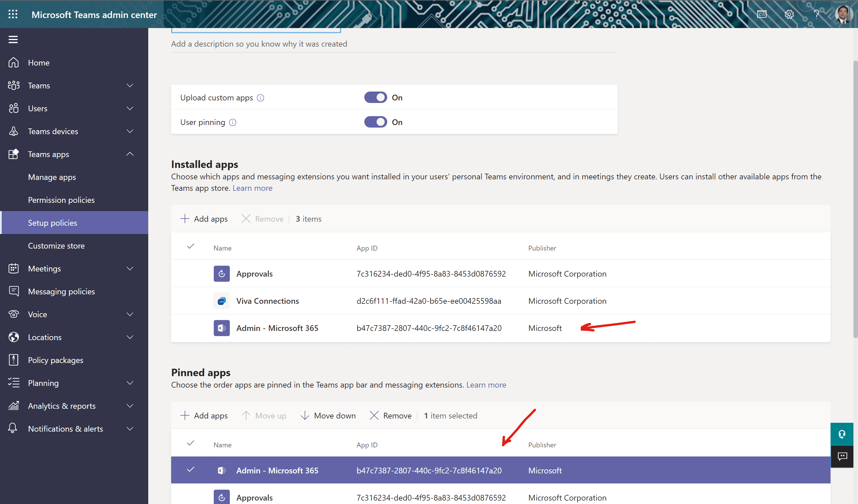Screen dimensions: 858x504
Task: Click info icon beside User pinning
Action: (x=233, y=122)
